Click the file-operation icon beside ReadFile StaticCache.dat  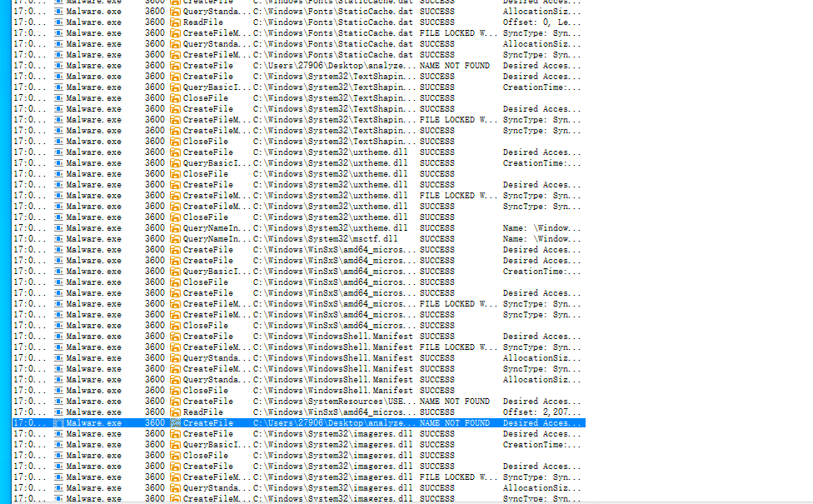[x=175, y=22]
